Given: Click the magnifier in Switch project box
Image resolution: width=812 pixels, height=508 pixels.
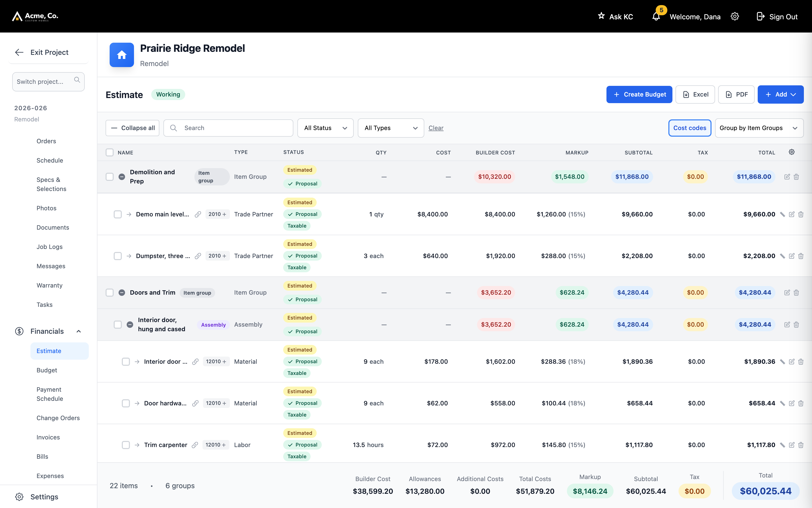Looking at the screenshot, I should [77, 80].
